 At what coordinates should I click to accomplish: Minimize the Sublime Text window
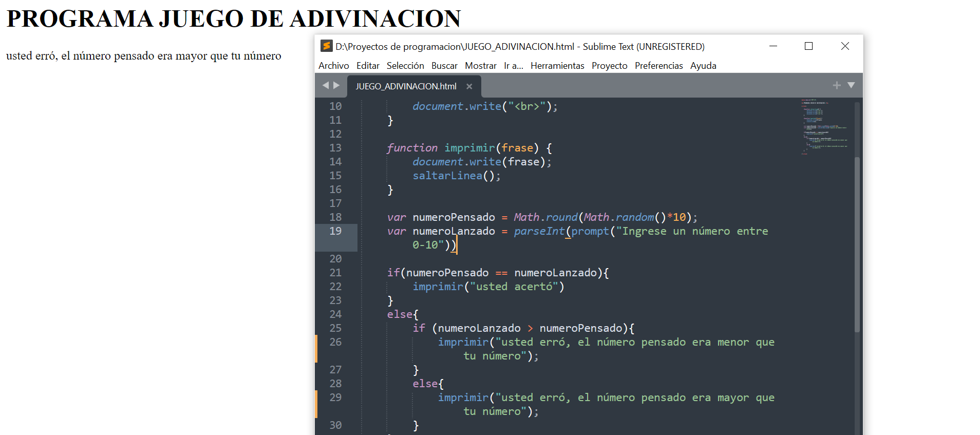[x=773, y=46]
